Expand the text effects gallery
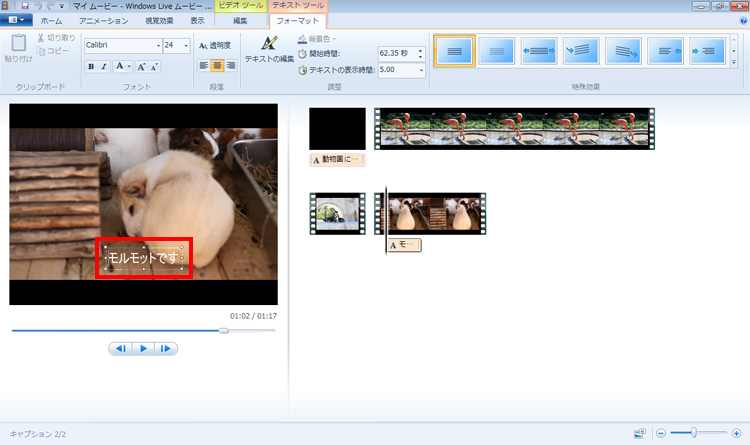750x445 pixels. 734,62
